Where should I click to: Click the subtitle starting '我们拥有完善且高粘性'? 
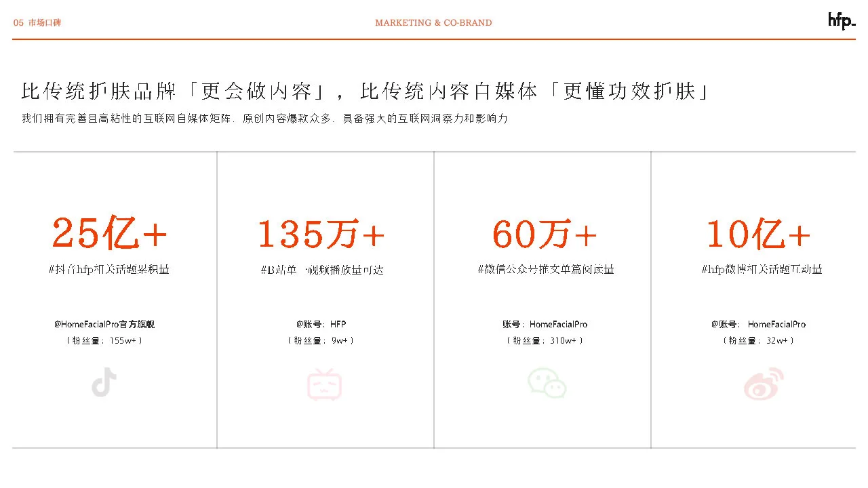(264, 119)
